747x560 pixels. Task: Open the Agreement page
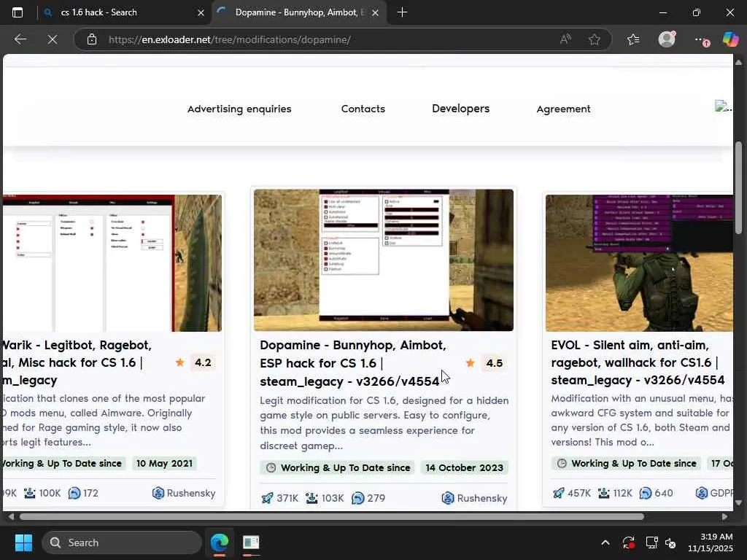pyautogui.click(x=564, y=109)
